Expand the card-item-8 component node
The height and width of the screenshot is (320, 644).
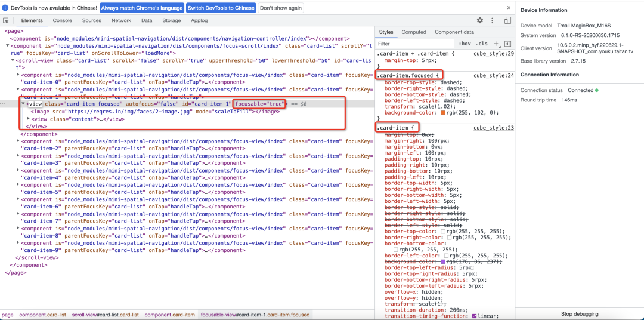pyautogui.click(x=18, y=229)
